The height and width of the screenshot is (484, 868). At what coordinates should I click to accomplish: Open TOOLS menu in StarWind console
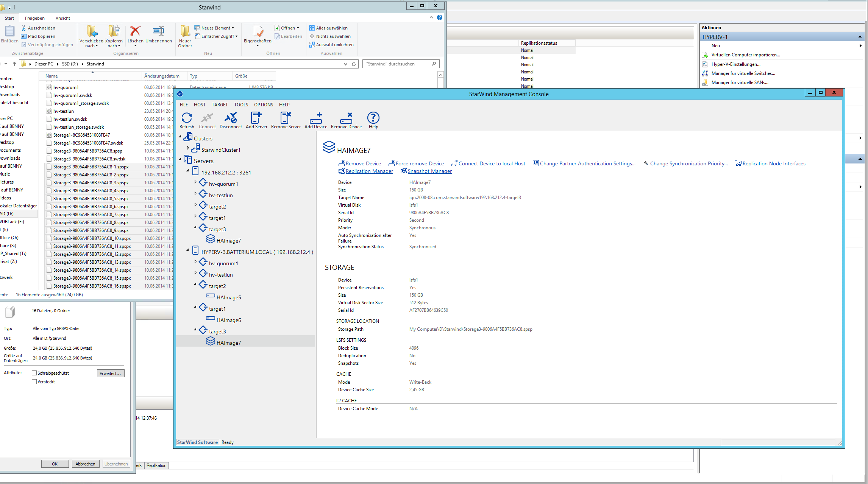(x=241, y=105)
